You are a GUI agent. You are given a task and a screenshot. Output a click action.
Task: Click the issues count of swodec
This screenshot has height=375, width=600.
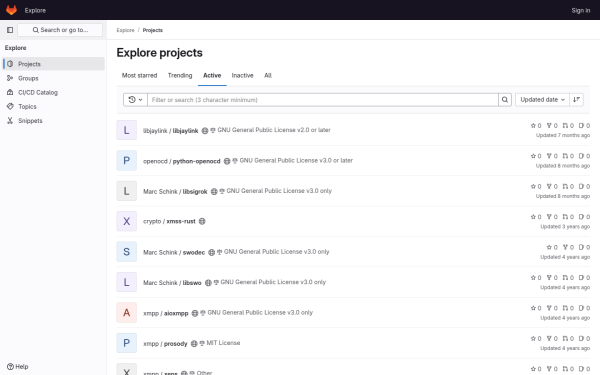(584, 247)
